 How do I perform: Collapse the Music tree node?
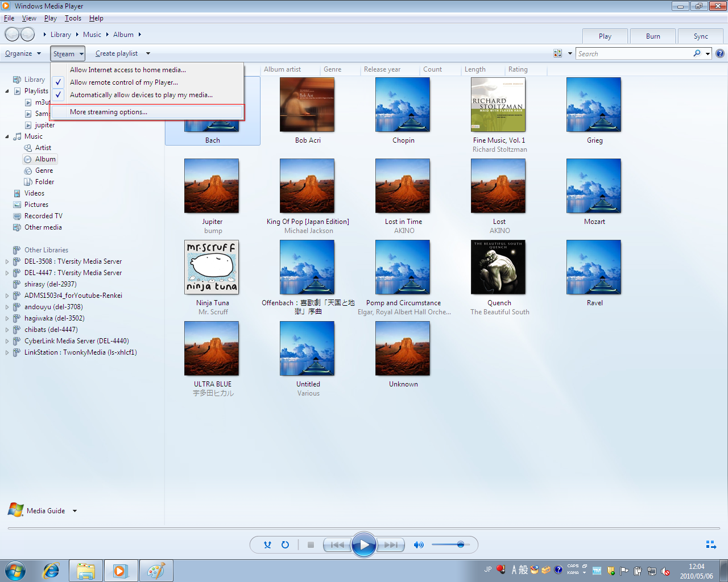[x=7, y=136]
